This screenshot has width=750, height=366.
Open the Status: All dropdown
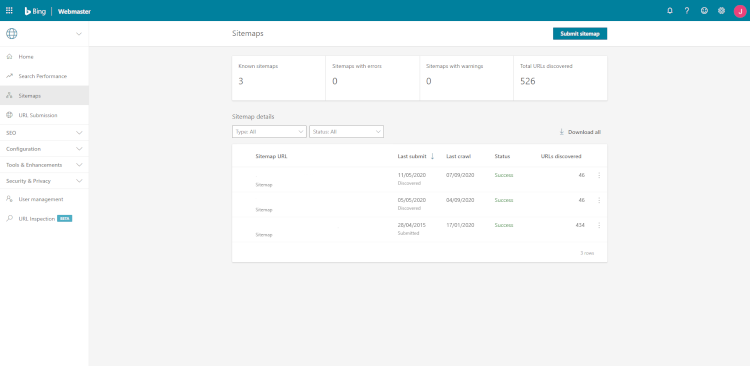346,132
